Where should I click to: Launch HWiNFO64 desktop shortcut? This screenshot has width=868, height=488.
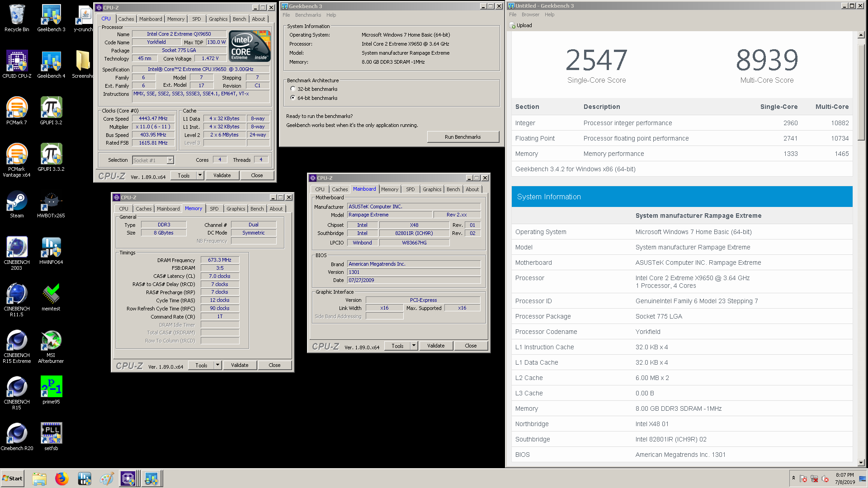coord(51,251)
